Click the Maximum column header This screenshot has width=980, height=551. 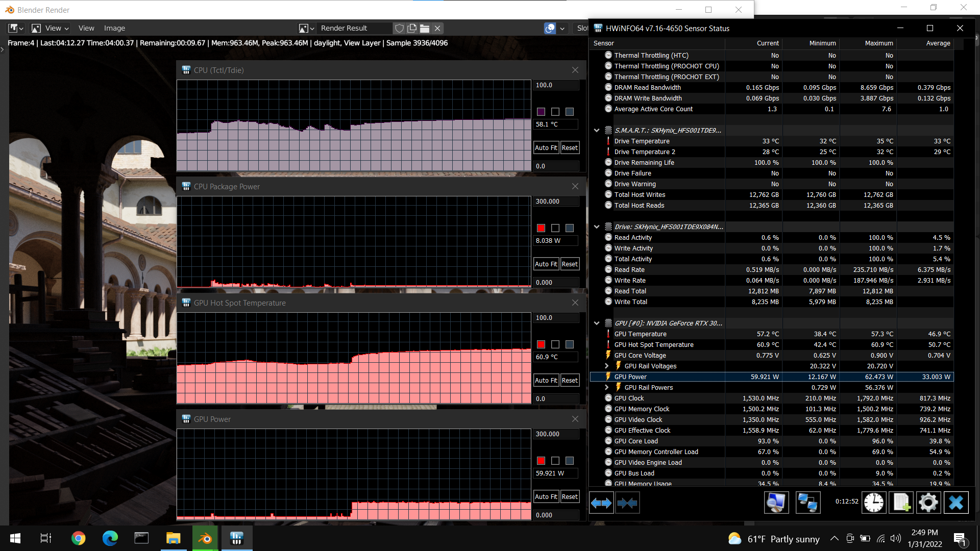click(868, 43)
